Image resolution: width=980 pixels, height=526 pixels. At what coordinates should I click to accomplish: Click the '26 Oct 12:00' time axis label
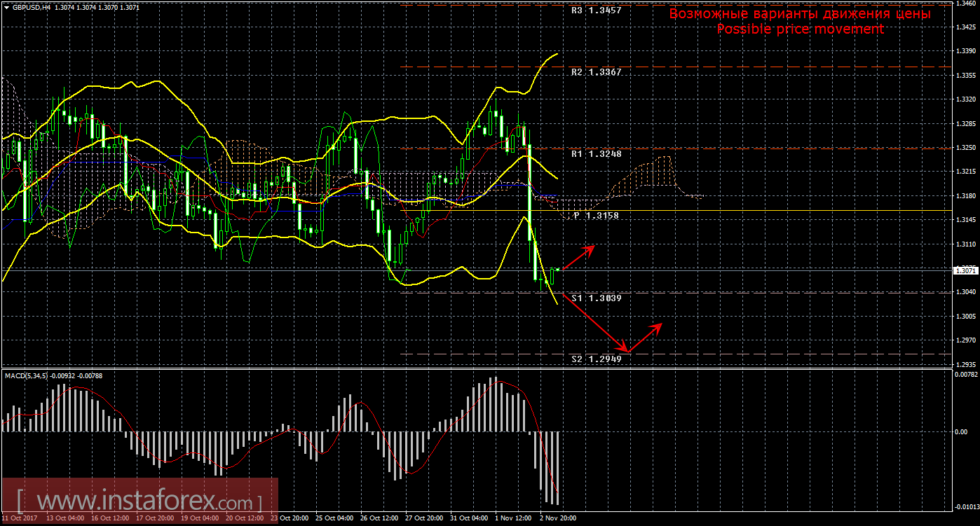point(379,519)
